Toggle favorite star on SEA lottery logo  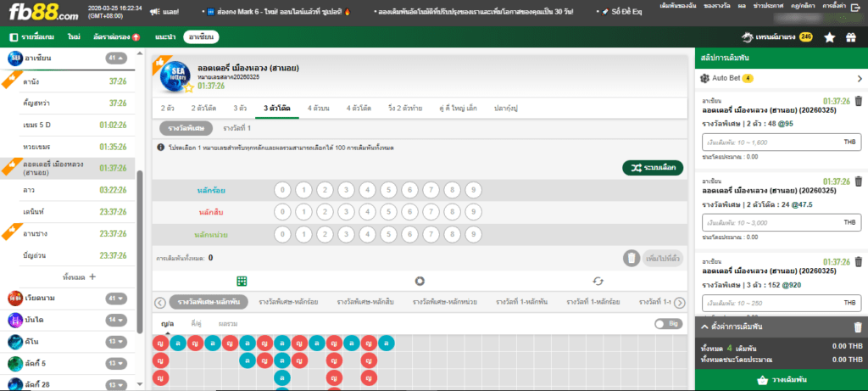click(x=189, y=87)
